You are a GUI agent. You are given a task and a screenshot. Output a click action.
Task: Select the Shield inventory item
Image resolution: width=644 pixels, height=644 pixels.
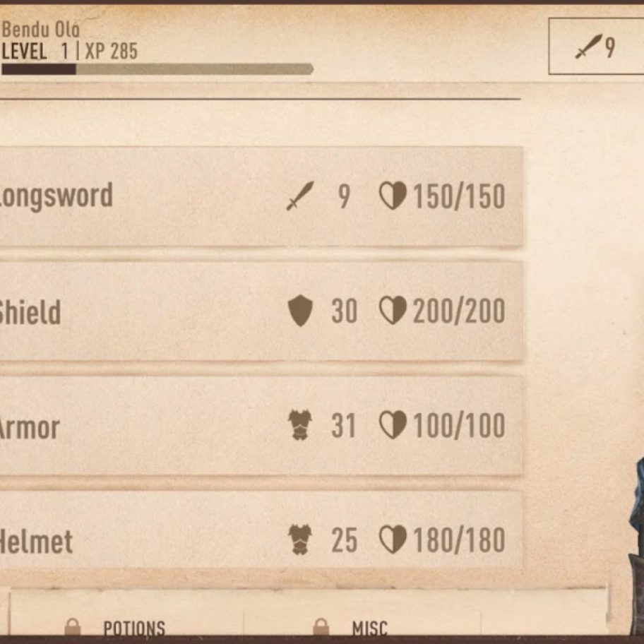[261, 311]
